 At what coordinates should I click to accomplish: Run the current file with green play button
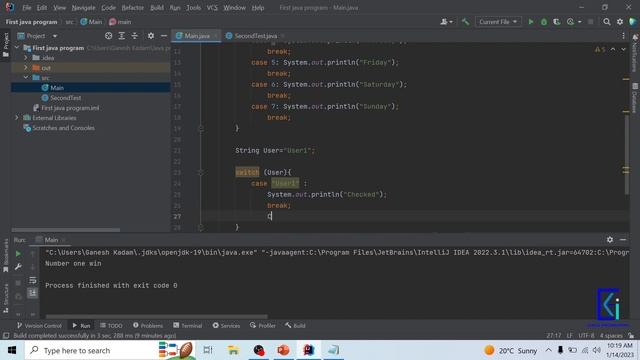pyautogui.click(x=531, y=22)
